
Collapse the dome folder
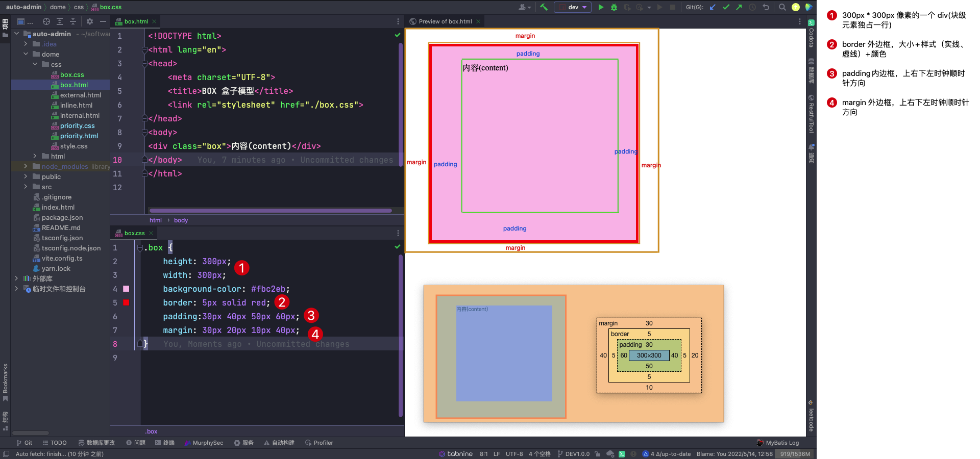point(26,54)
